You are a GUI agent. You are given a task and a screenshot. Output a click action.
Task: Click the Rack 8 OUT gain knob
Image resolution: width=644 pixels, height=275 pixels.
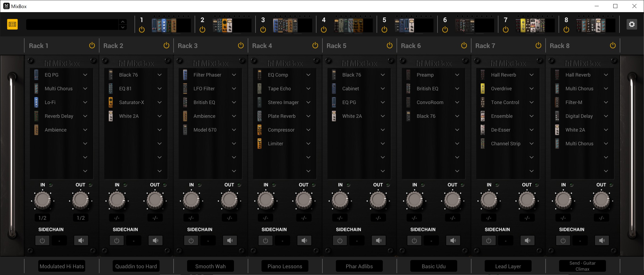coord(601,200)
